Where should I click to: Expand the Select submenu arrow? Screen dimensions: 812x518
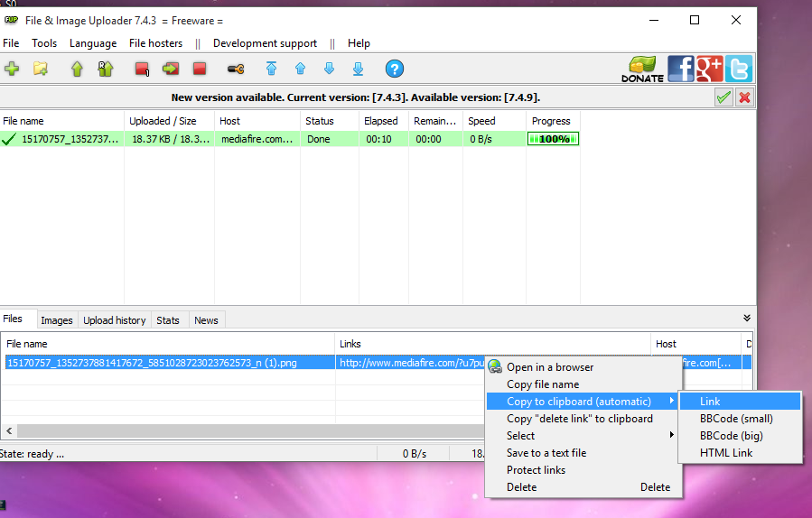click(672, 435)
